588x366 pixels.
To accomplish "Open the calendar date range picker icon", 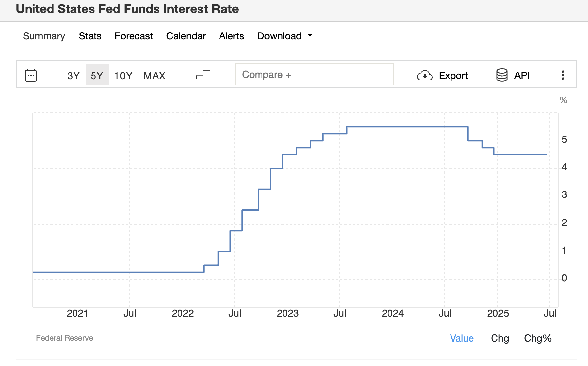I will point(31,75).
